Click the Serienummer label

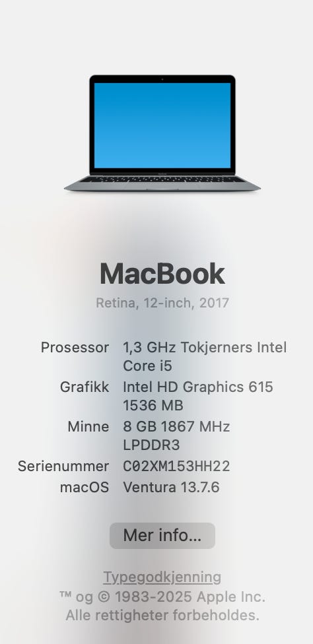click(x=63, y=466)
